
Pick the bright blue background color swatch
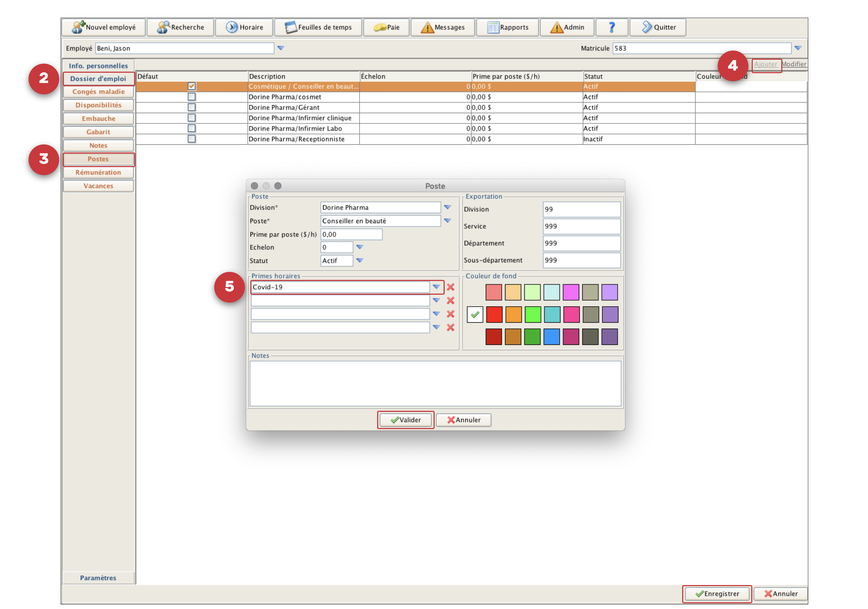(552, 337)
